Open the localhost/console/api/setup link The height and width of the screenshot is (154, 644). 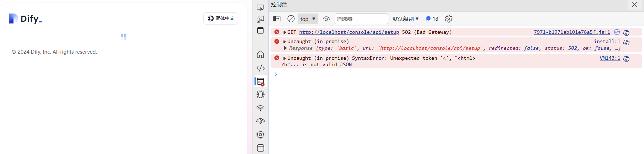349,32
